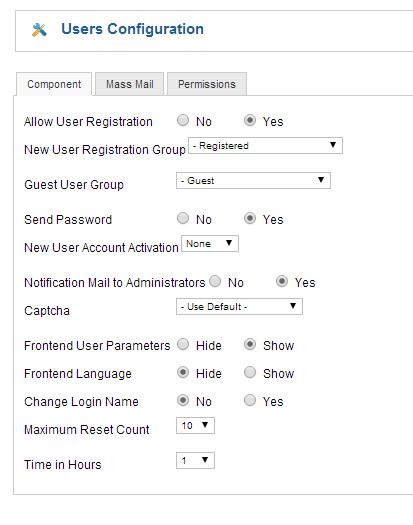The image size is (413, 525).
Task: Disable Notification Mail to Administrators
Action: pos(215,282)
